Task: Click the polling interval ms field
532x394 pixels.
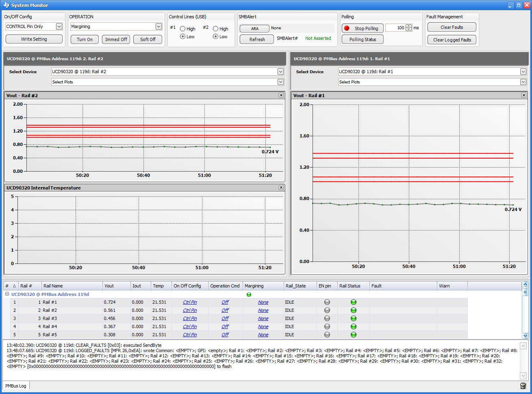Action: point(395,28)
